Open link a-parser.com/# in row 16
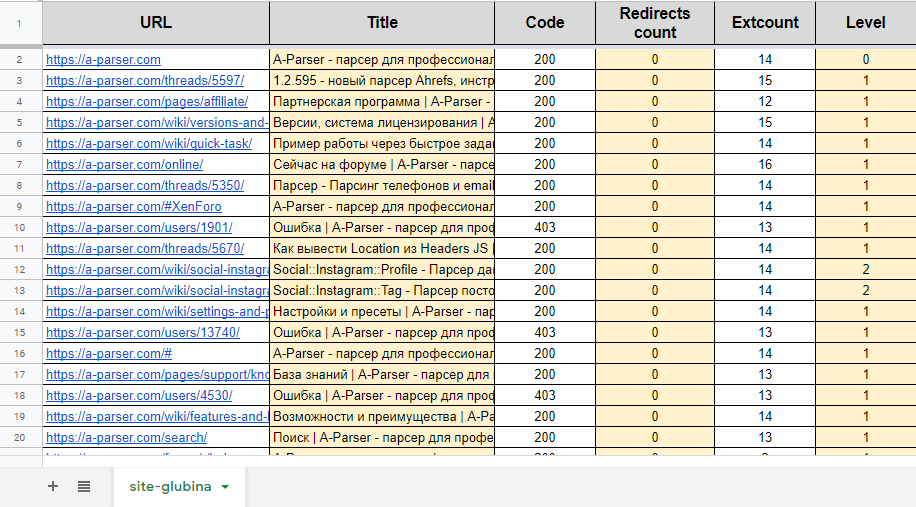 (109, 354)
